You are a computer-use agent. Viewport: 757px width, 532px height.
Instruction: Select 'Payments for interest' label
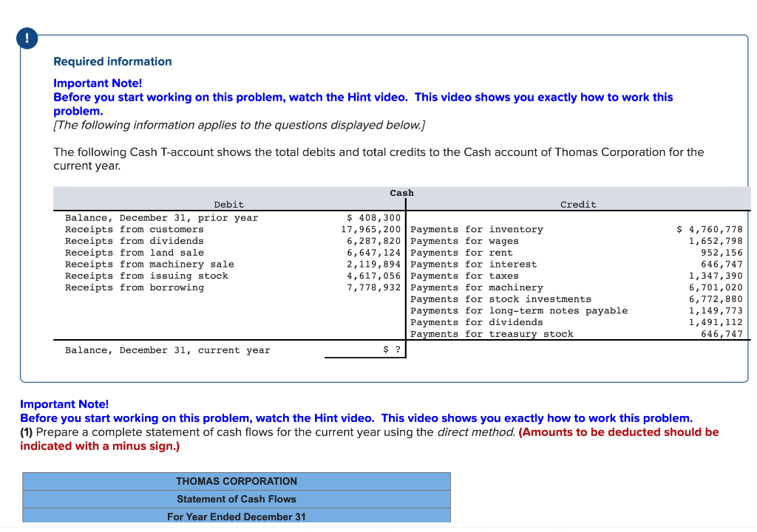click(474, 264)
